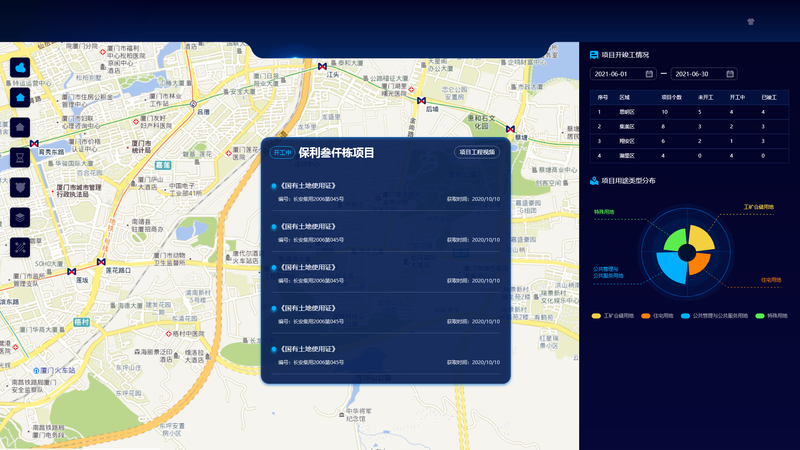Click the 已竣工 column header
Screen dimensions: 800x450
pos(769,97)
